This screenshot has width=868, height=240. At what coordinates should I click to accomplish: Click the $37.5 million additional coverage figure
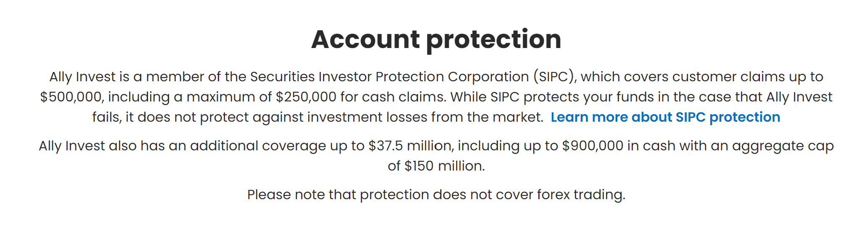click(x=411, y=146)
